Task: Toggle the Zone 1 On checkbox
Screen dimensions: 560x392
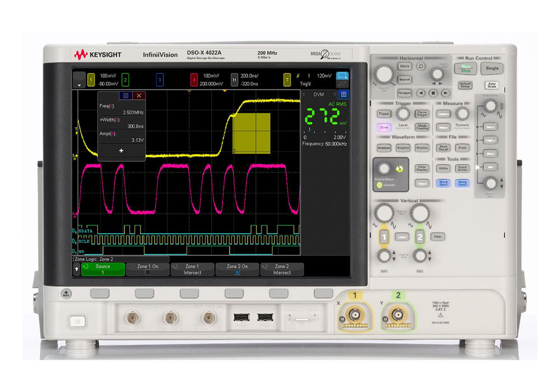Action: (148, 272)
